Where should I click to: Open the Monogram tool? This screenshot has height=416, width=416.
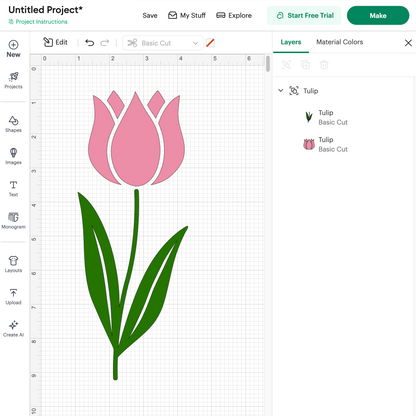point(13,221)
